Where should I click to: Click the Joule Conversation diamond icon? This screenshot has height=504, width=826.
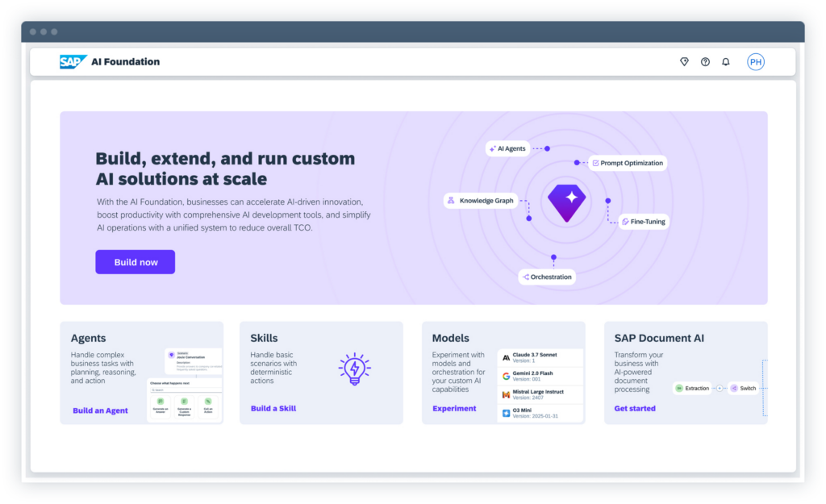click(171, 355)
